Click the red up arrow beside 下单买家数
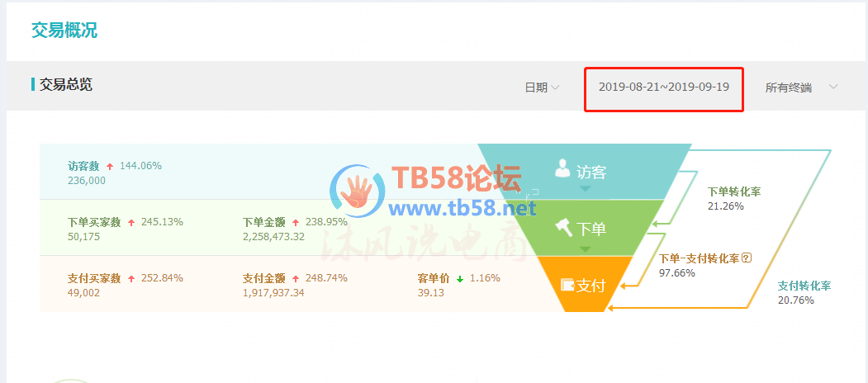The height and width of the screenshot is (383, 868). [x=131, y=223]
